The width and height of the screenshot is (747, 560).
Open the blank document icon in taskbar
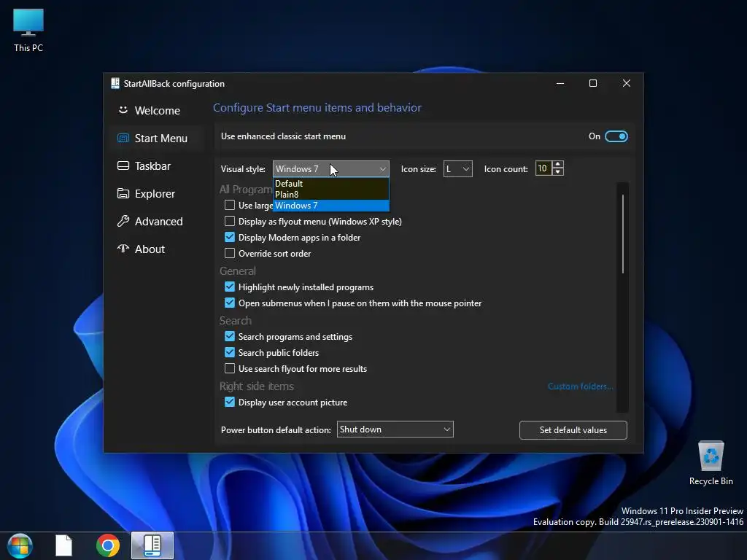63,545
